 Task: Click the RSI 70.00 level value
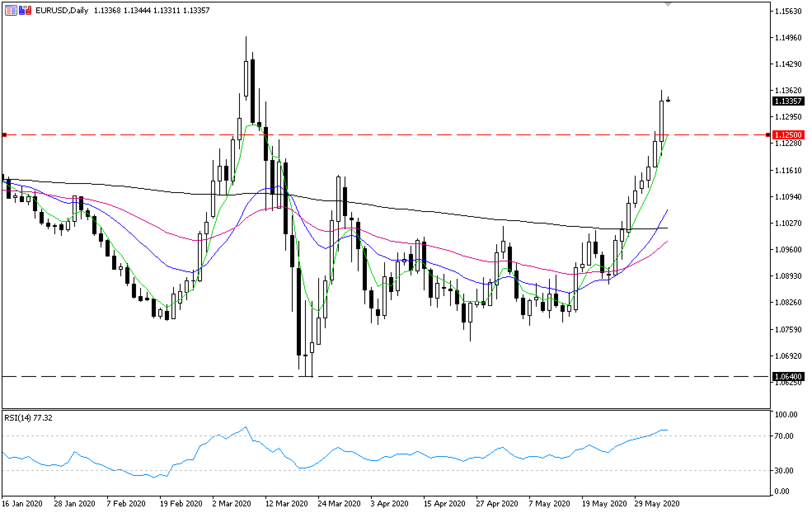click(x=784, y=436)
